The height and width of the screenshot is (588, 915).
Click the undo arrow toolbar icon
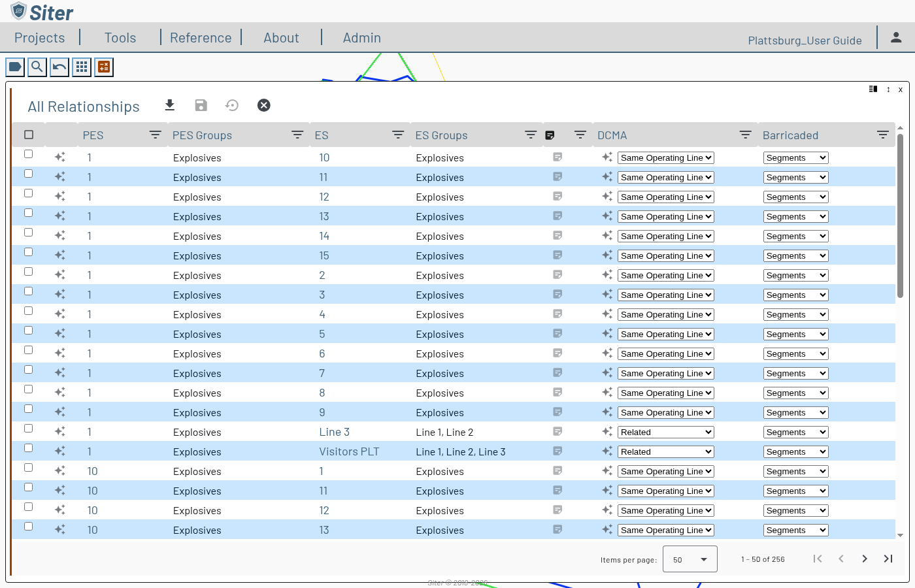click(x=59, y=67)
